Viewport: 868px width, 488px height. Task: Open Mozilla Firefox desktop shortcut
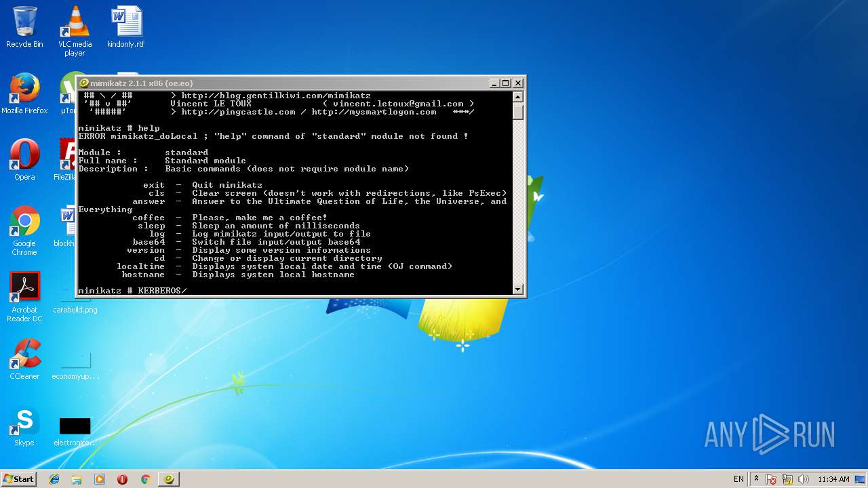pos(24,94)
